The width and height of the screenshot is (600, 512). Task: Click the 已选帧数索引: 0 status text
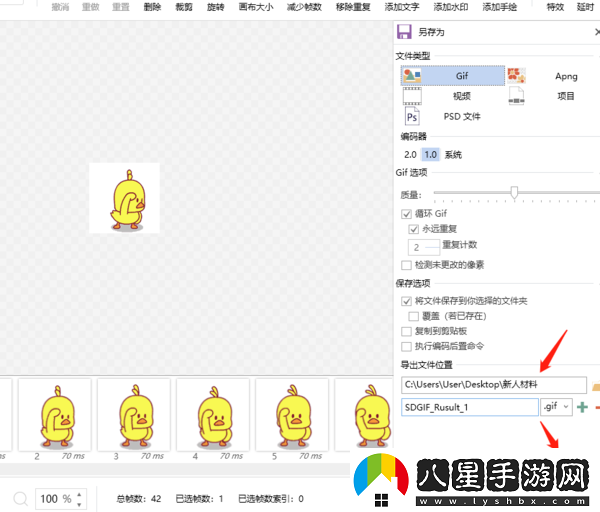[271, 499]
